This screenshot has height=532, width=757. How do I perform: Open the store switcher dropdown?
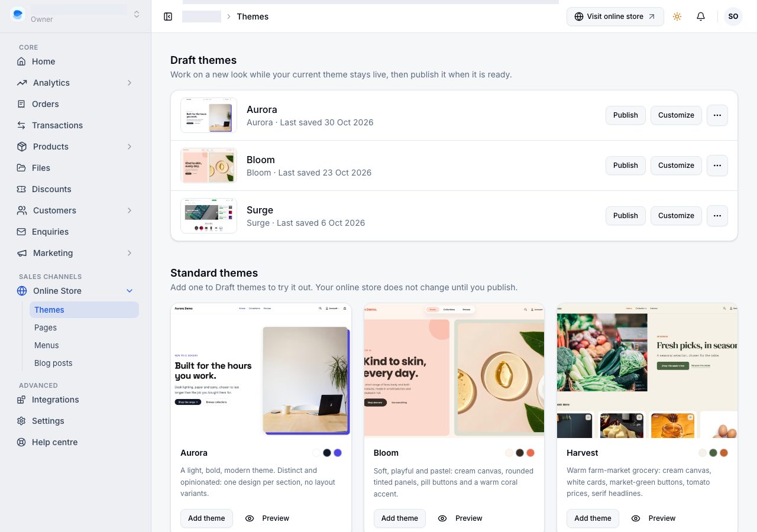[137, 14]
